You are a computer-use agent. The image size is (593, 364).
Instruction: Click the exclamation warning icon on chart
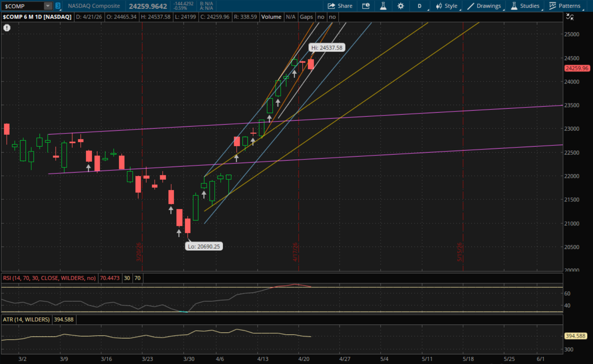7,28
